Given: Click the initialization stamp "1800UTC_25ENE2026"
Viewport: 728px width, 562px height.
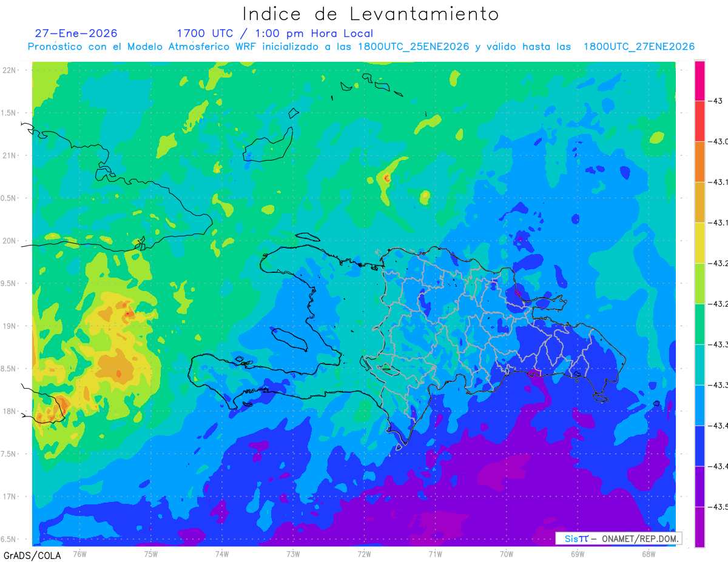Looking at the screenshot, I should point(413,47).
